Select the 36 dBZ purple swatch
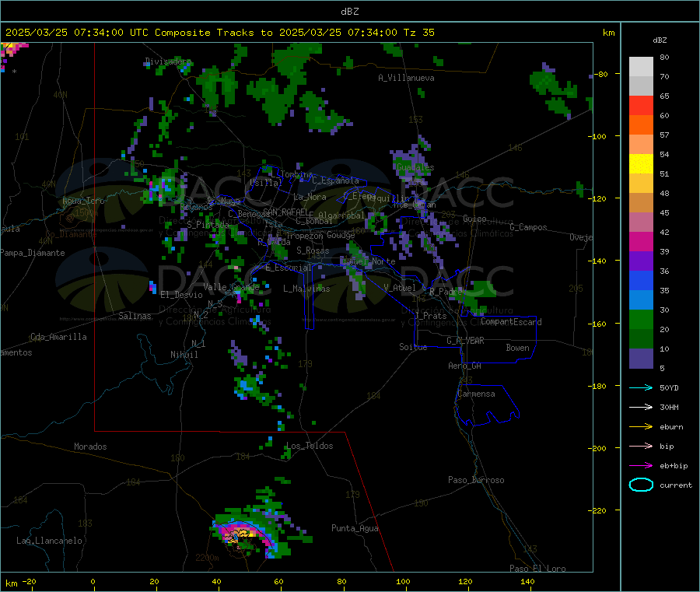Screen dimensions: 700x592 [x=641, y=261]
